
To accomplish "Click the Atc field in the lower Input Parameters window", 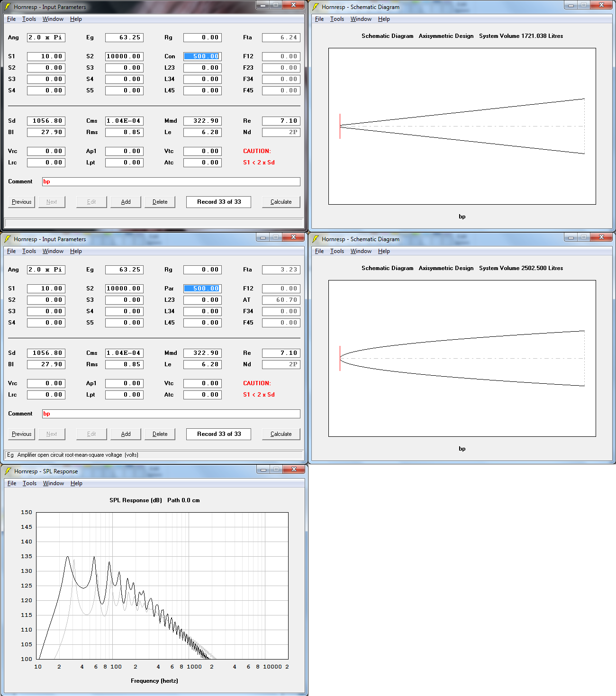I will 202,395.
